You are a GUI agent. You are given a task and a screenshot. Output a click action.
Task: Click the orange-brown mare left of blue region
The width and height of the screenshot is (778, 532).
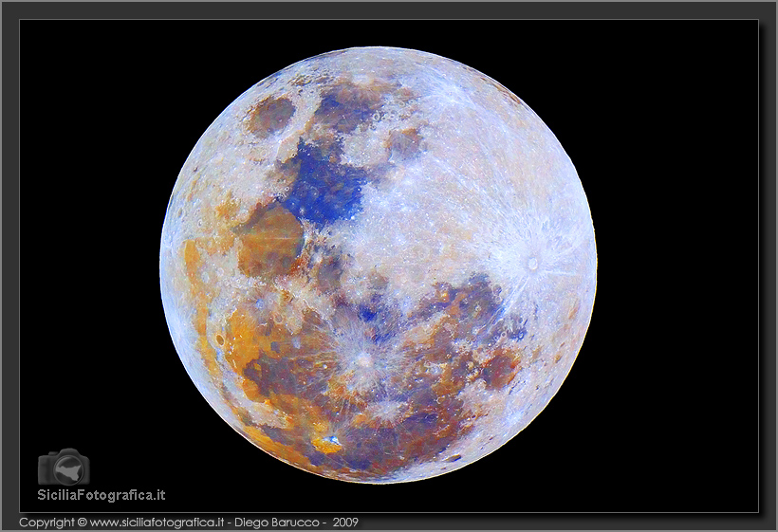(x=269, y=239)
